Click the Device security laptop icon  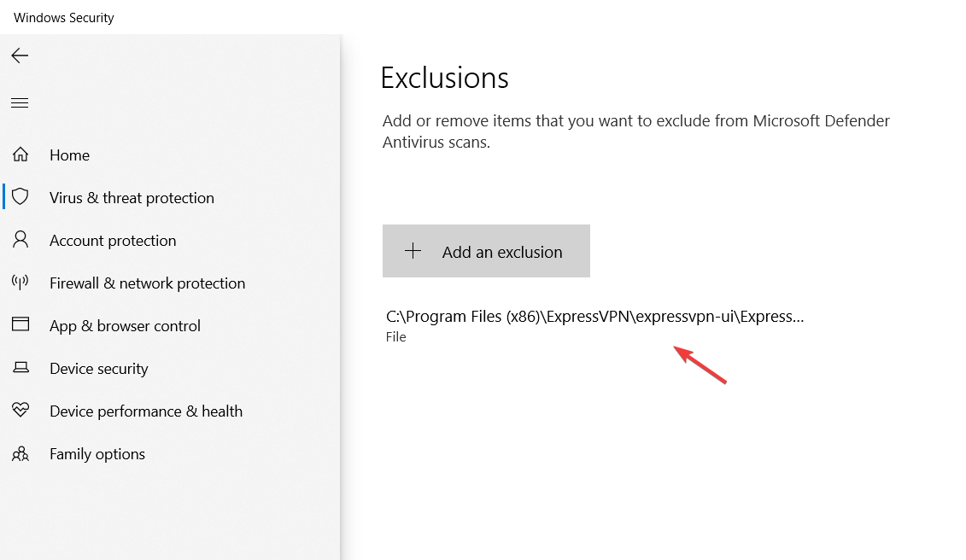20,368
